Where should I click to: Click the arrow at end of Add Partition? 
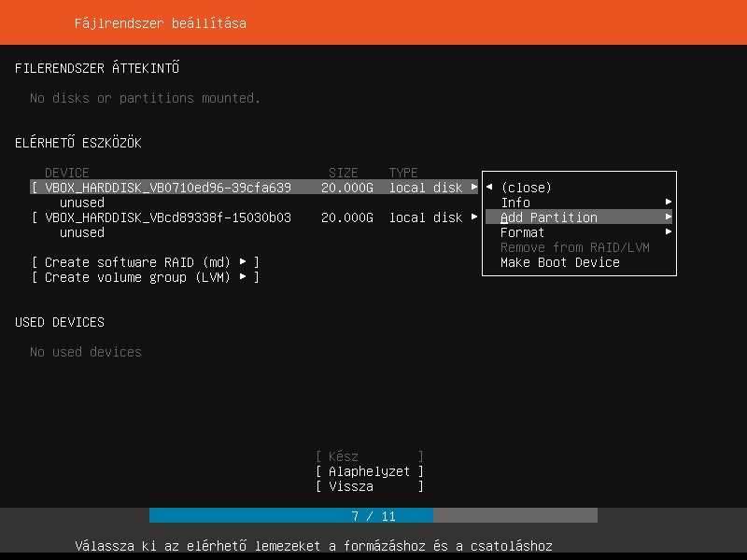[x=669, y=217]
